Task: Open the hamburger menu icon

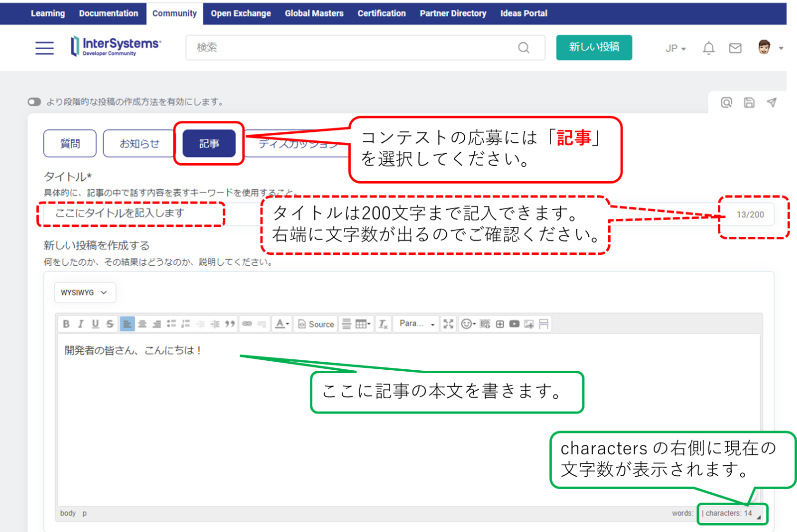Action: click(44, 48)
